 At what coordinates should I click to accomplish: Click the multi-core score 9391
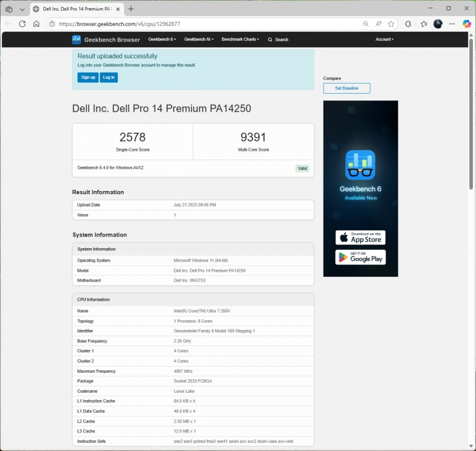[x=253, y=137]
